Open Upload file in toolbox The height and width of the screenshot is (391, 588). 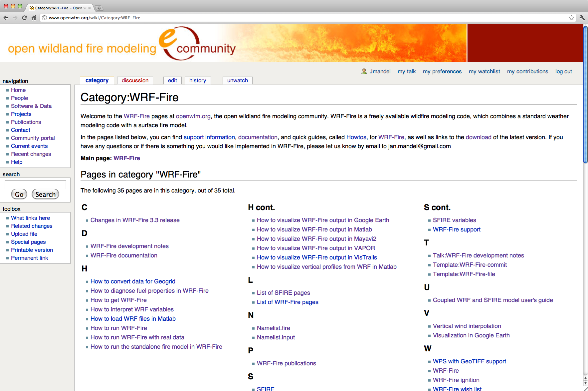coord(24,234)
